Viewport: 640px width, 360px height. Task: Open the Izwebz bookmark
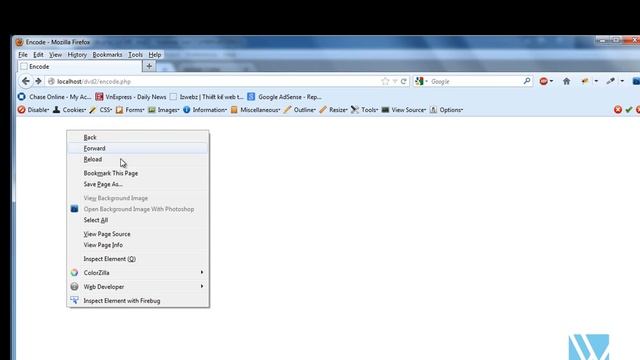(206, 97)
